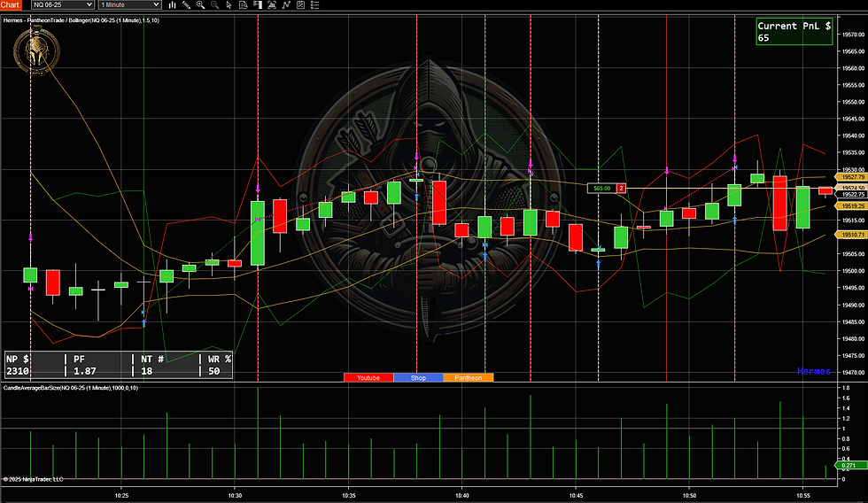Click the $65.00 position PnL marker
Viewport: 868px width, 503px height.
[x=602, y=188]
